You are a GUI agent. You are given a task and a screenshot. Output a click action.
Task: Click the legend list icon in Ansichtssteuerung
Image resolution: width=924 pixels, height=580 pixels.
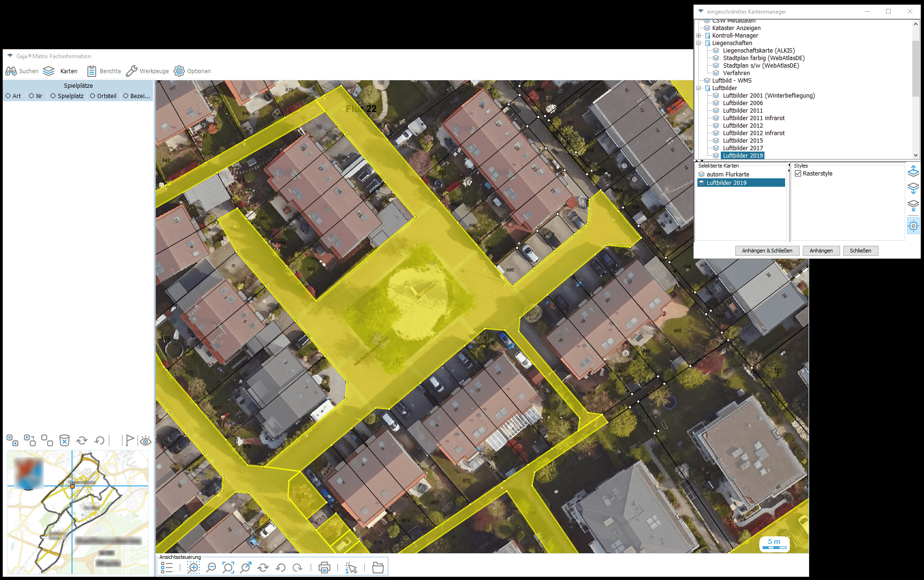[167, 568]
